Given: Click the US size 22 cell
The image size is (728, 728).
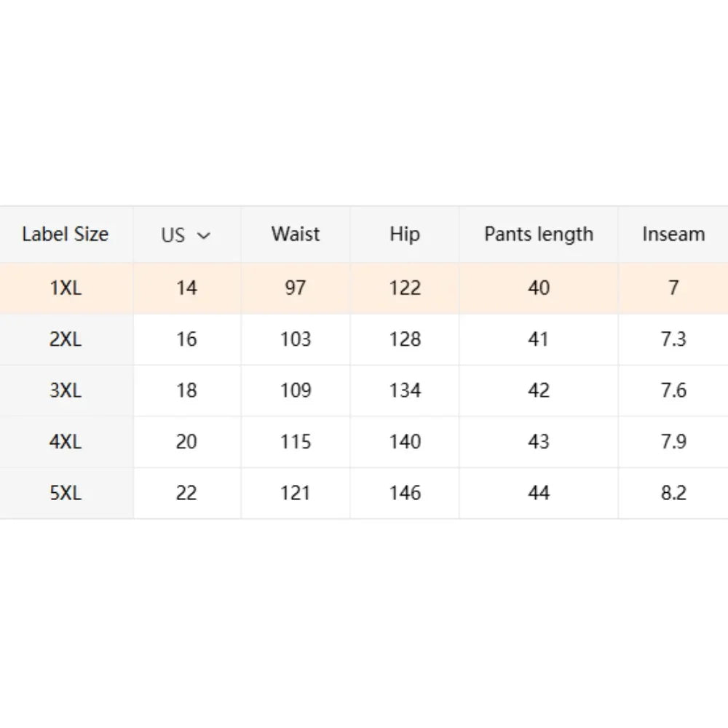Looking at the screenshot, I should coord(186,493).
